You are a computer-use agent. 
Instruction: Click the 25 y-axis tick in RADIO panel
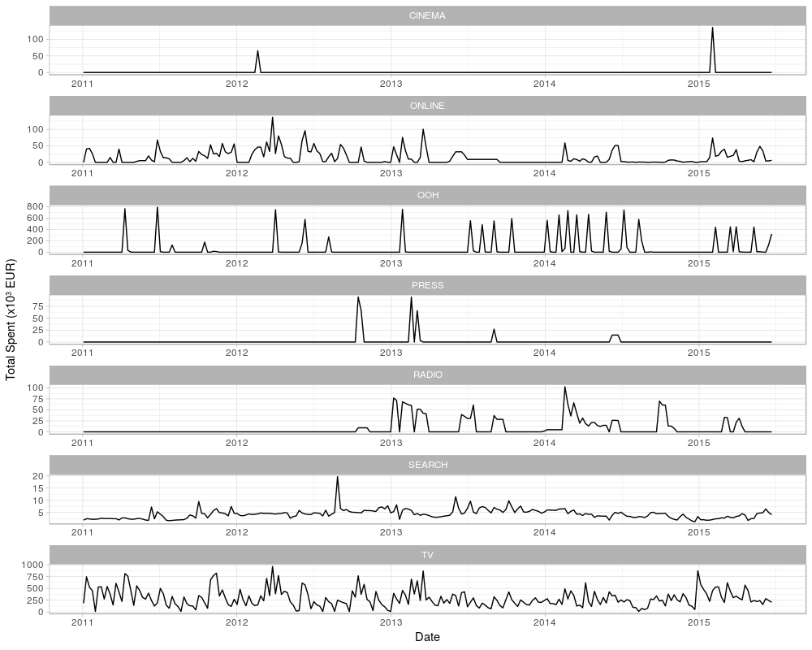(39, 421)
